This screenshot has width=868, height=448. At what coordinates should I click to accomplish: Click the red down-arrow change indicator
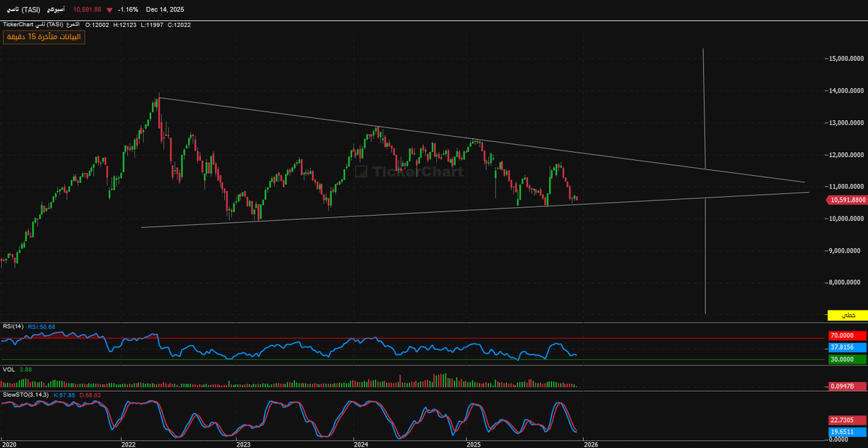coord(109,10)
